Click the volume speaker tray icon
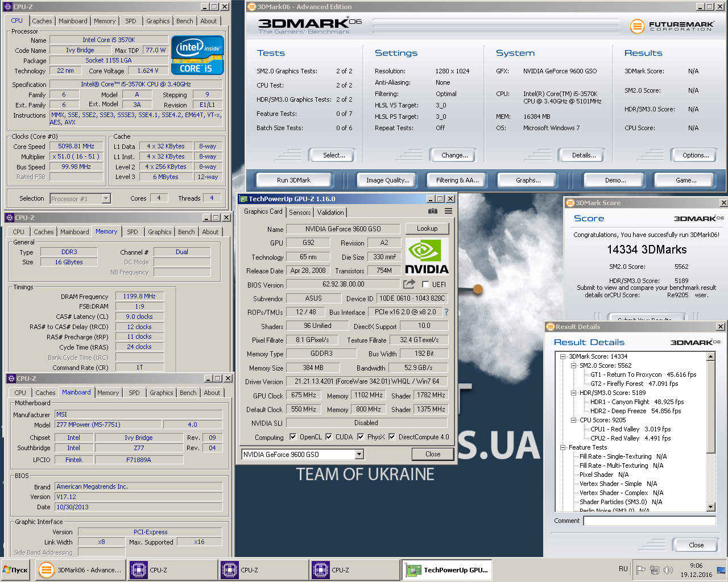The width and height of the screenshot is (728, 582). click(x=668, y=570)
